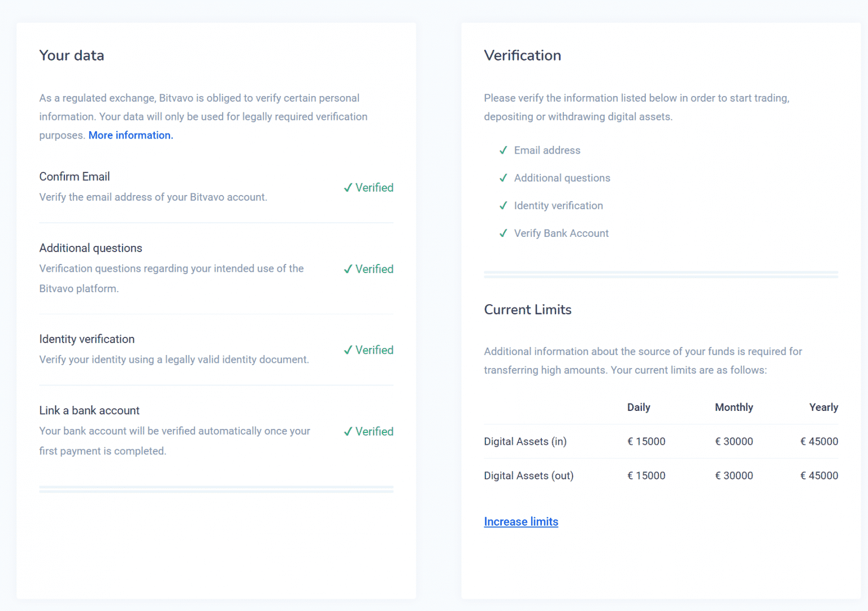Select the Identity verification list entry
The width and height of the screenshot is (868, 611).
558,205
